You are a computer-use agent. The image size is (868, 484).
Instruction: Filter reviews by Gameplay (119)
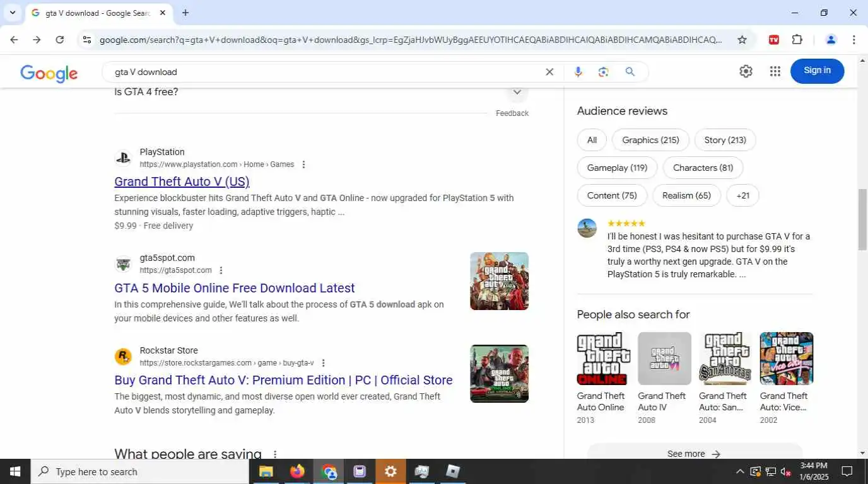click(617, 168)
